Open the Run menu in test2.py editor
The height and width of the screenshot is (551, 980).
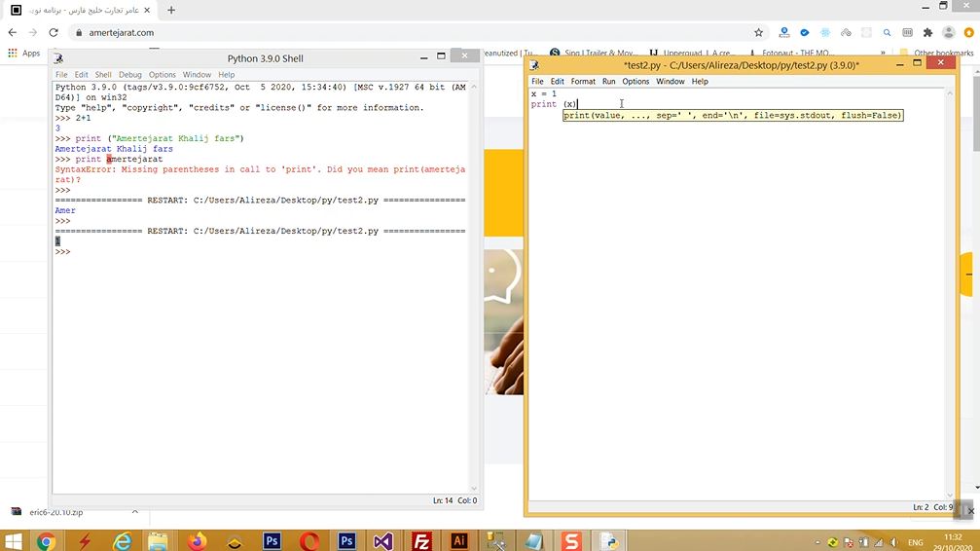pos(609,82)
